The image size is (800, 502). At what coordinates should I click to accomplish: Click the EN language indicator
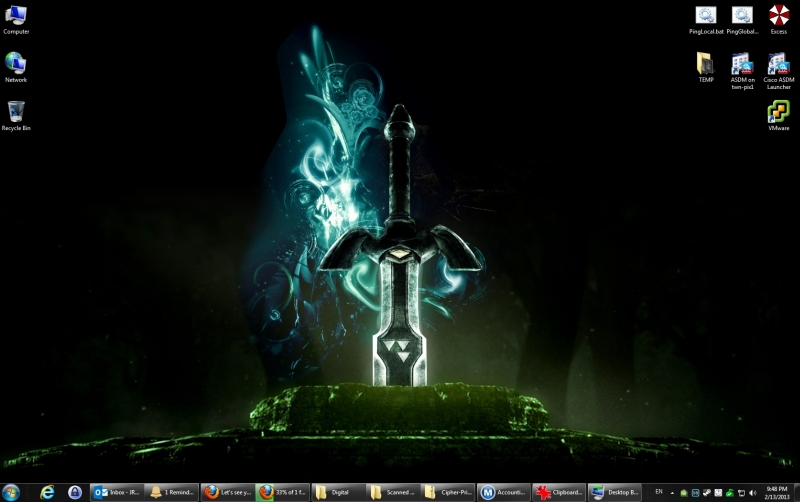click(659, 492)
